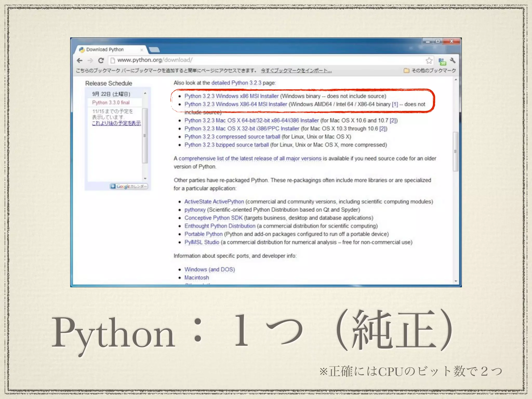The height and width of the screenshot is (399, 532).
Task: Open the Conceptive Python SDK link
Action: 214,218
